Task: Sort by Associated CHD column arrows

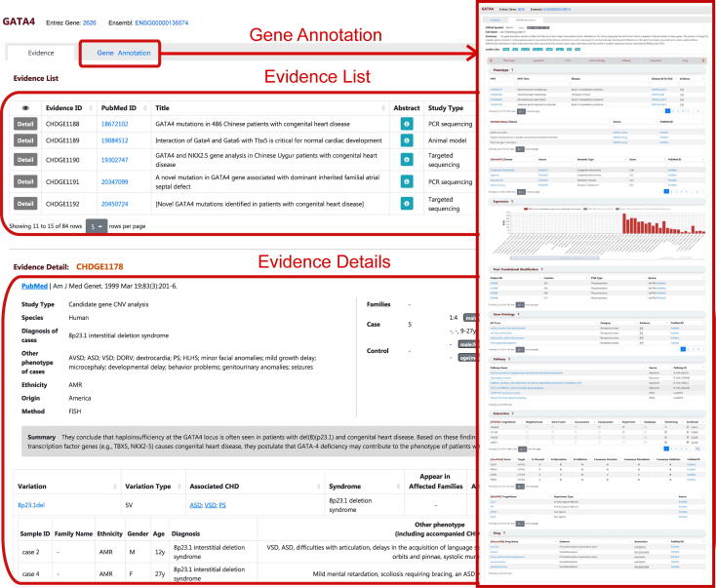Action: click(319, 487)
